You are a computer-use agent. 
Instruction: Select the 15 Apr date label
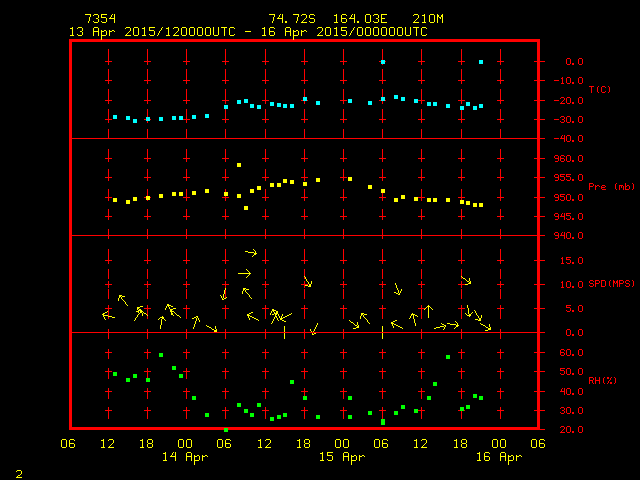coord(342,457)
